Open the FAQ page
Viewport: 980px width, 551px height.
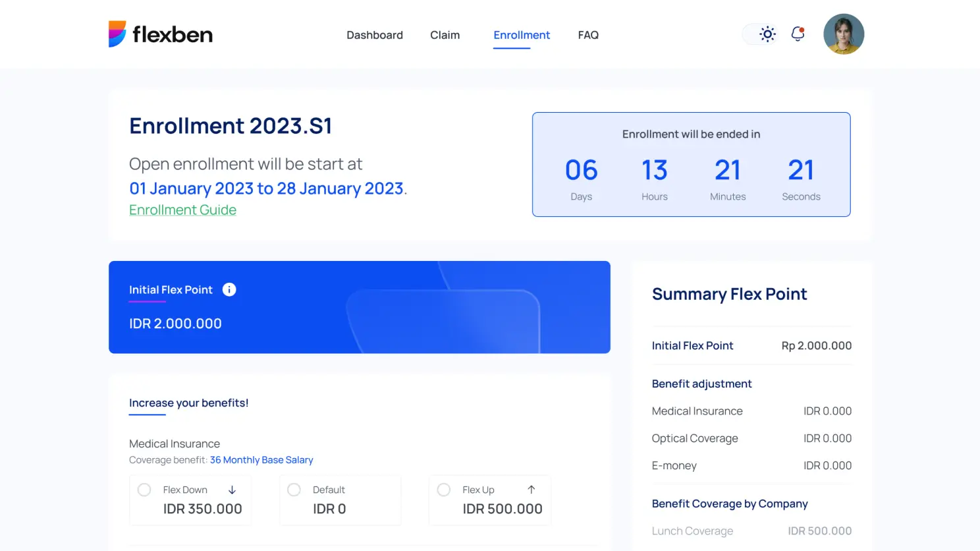click(588, 35)
